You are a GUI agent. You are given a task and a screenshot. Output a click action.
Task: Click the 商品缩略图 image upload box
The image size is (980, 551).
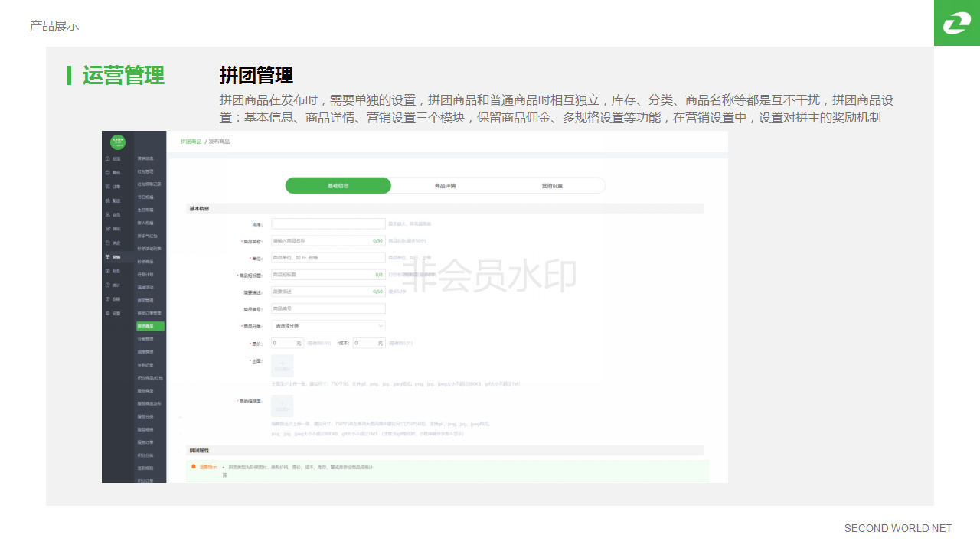tap(283, 406)
